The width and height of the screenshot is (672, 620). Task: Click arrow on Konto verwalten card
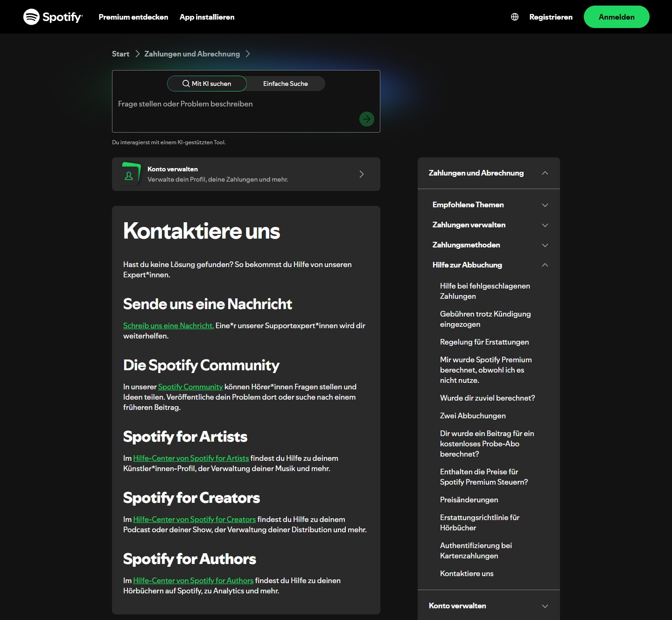(362, 174)
